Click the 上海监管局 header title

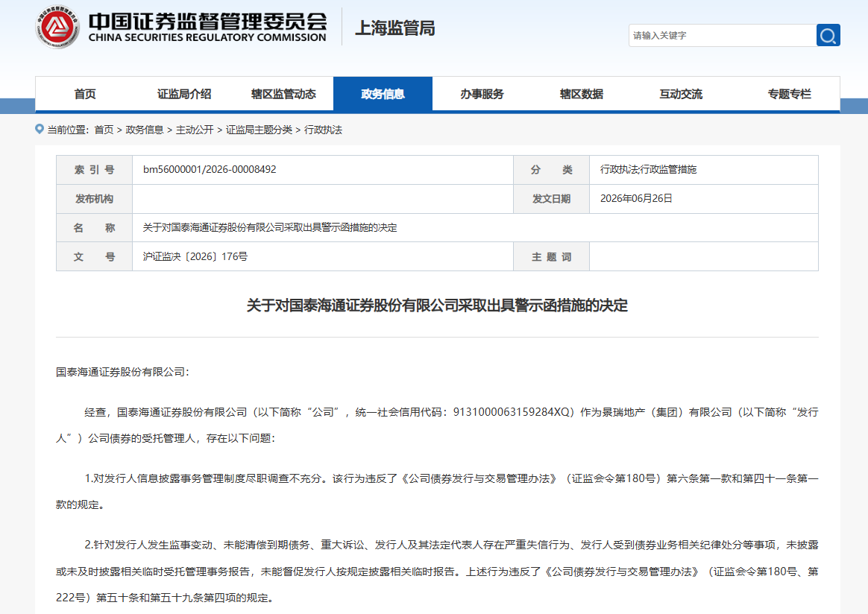coord(394,28)
